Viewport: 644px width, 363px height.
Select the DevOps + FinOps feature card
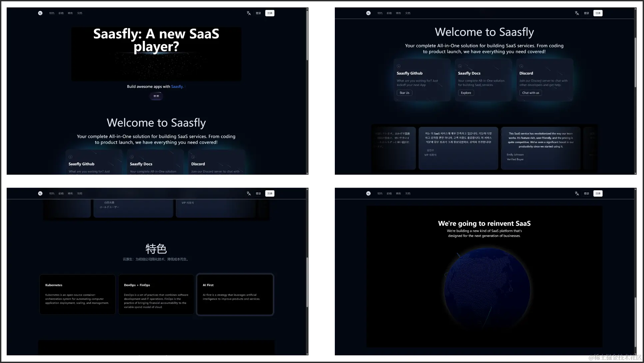[156, 294]
